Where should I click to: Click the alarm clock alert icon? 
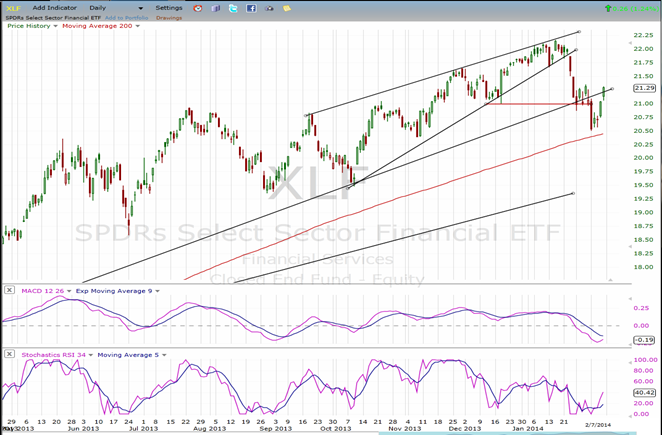coord(198,8)
